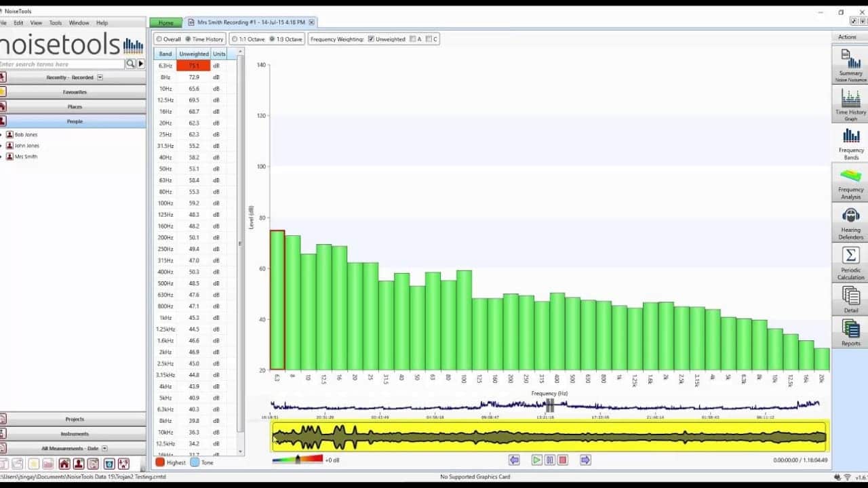Play the audio recording
Image resolution: width=868 pixels, height=488 pixels.
[x=536, y=460]
